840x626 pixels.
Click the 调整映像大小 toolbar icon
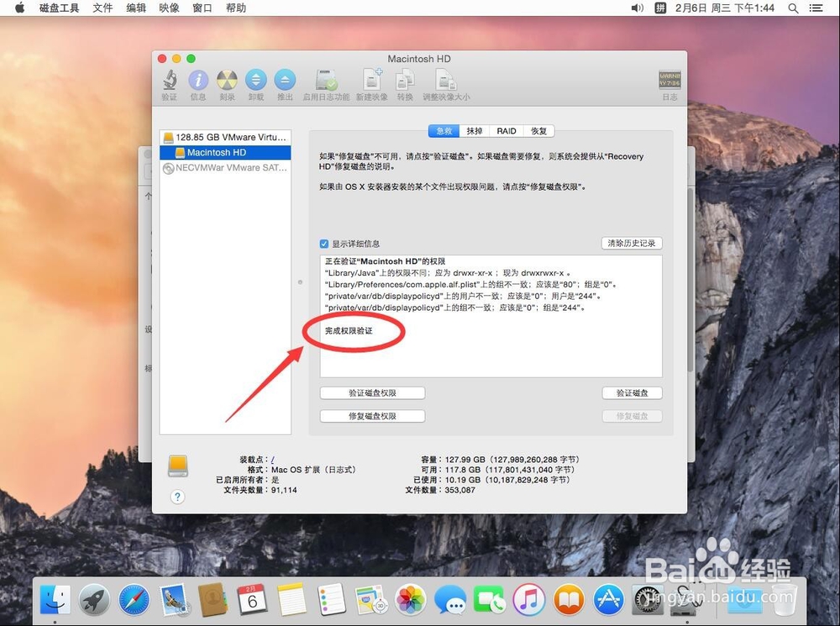[446, 80]
